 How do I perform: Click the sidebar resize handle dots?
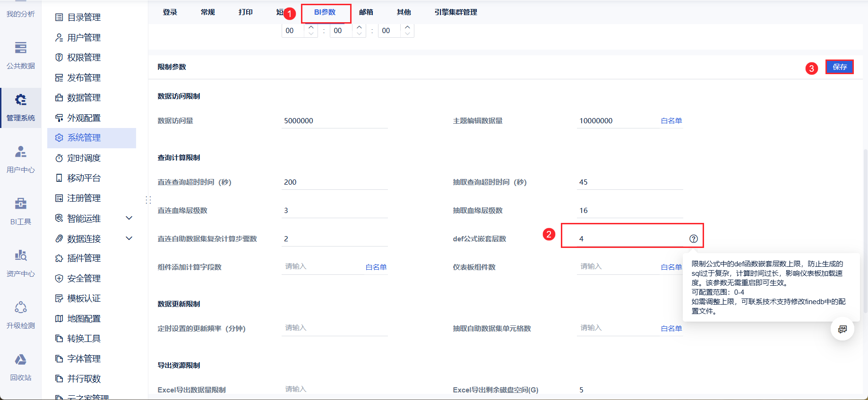tap(148, 200)
